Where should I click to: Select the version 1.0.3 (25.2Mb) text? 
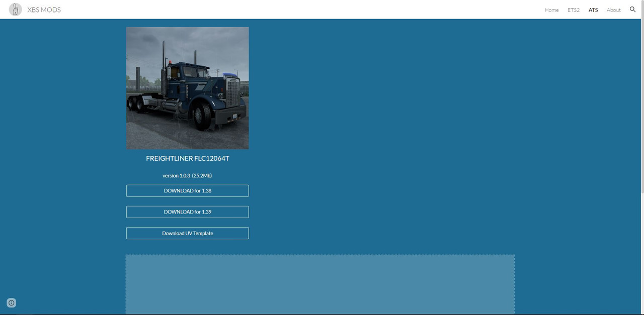click(187, 176)
